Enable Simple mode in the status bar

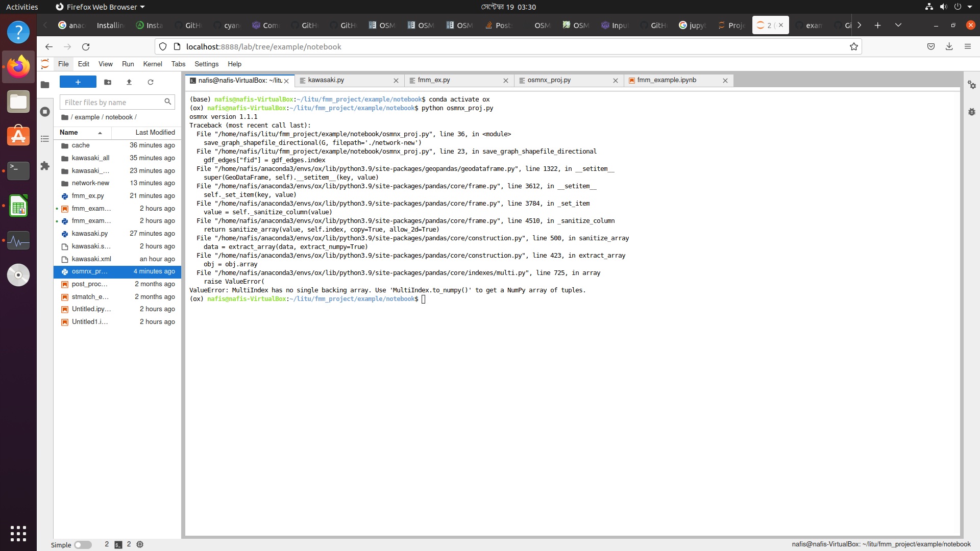[83, 544]
